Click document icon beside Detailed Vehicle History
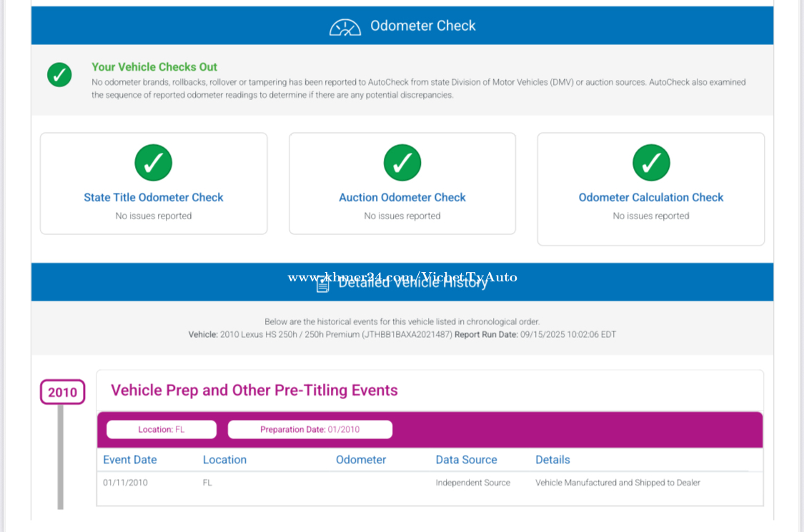Viewport: 804px width, 532px height. click(323, 283)
